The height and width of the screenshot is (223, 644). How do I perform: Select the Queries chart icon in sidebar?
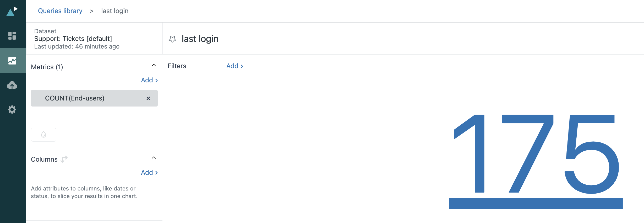point(12,61)
